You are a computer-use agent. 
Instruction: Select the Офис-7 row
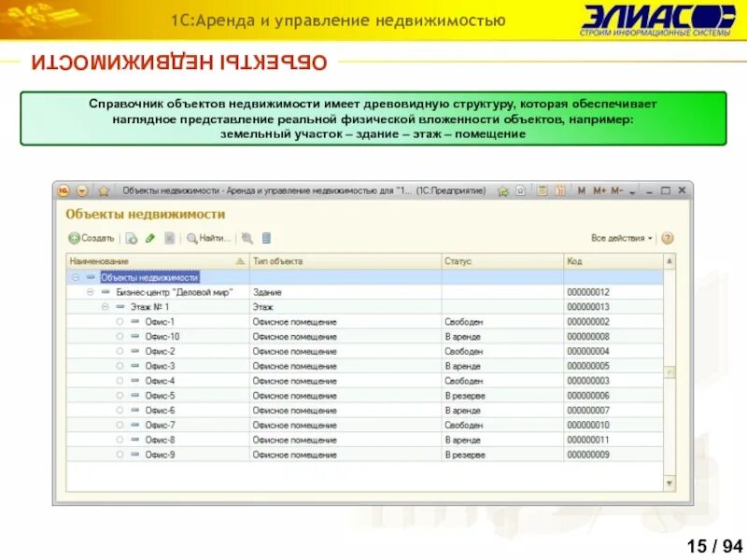364,425
